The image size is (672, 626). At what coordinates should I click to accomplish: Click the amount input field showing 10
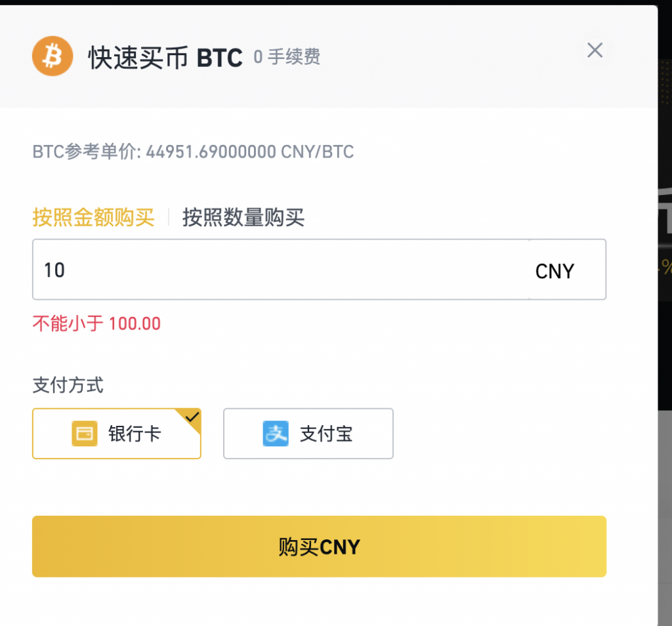tap(262, 270)
